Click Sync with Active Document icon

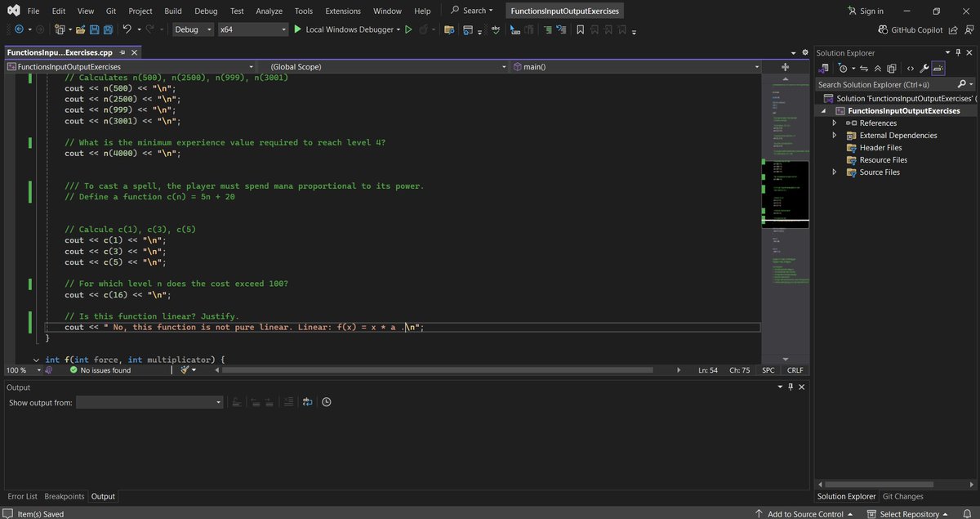[864, 69]
